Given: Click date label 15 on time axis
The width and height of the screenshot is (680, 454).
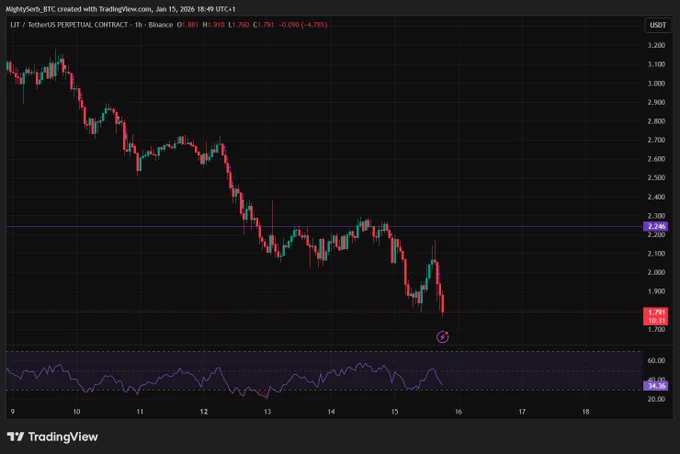Looking at the screenshot, I should pyautogui.click(x=395, y=412).
